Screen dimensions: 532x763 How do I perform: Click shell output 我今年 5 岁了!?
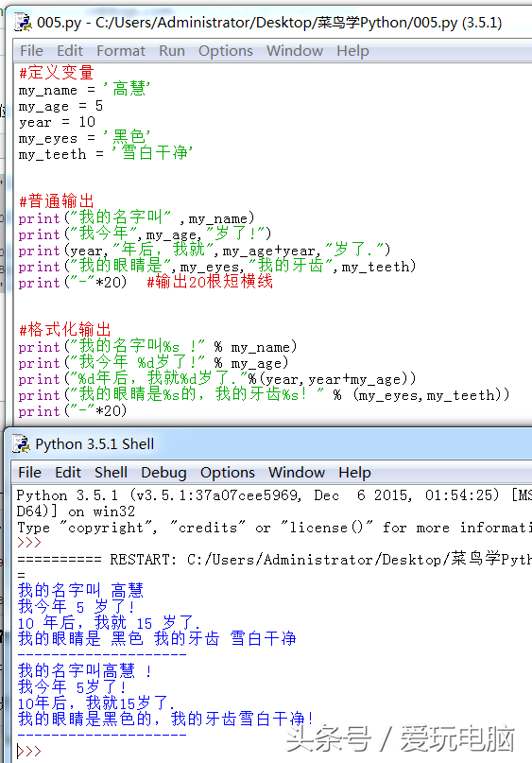[77, 606]
